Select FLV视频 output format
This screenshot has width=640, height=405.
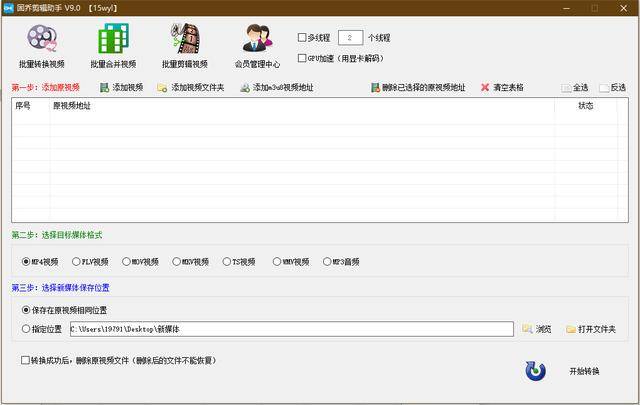coord(76,262)
